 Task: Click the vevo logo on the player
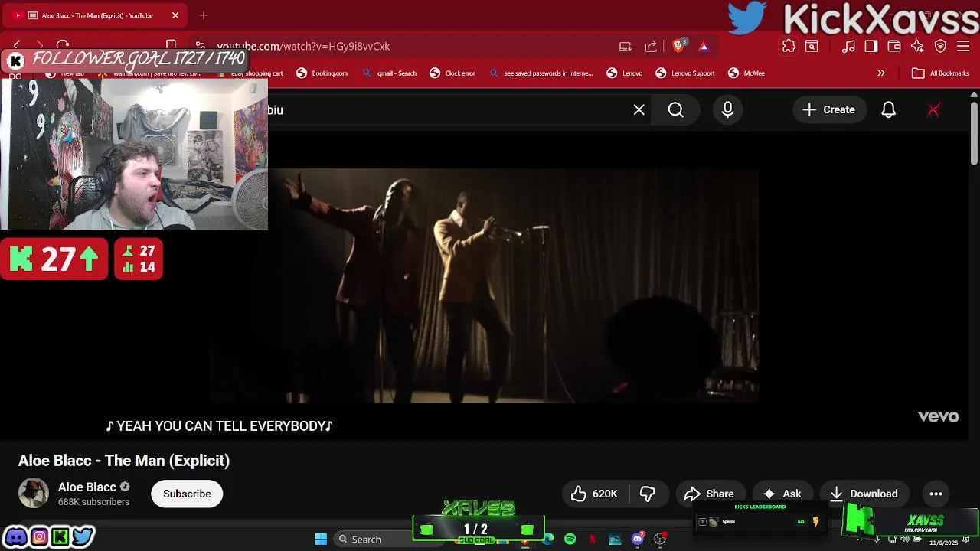coord(938,416)
